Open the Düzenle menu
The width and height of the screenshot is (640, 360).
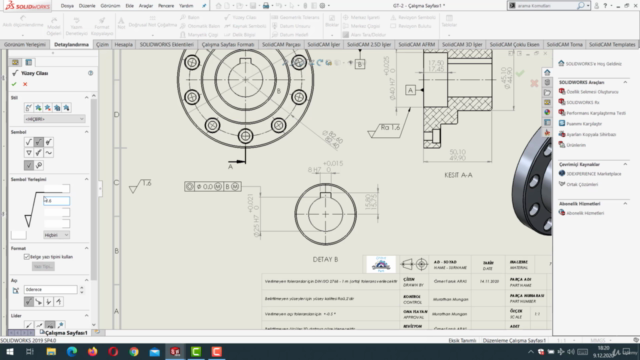(87, 6)
